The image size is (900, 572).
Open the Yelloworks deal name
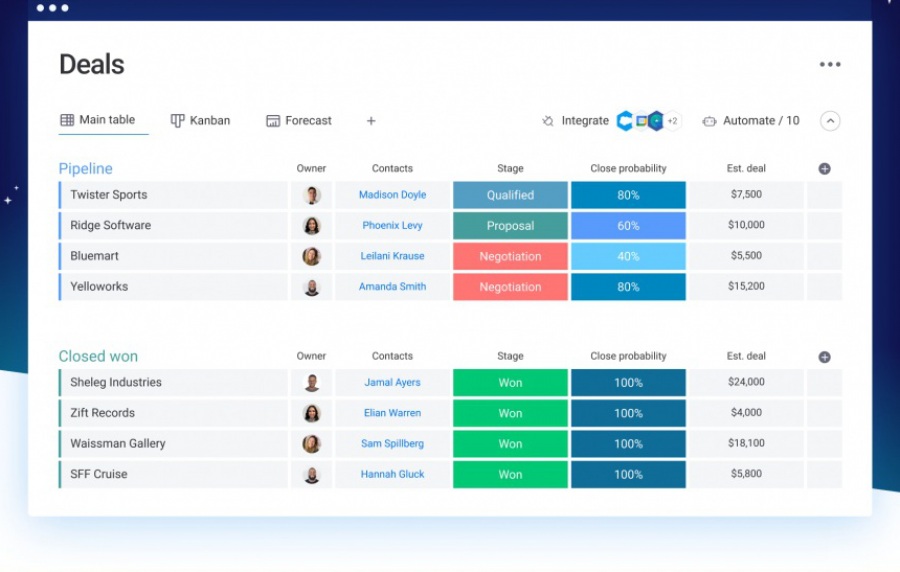click(x=99, y=286)
